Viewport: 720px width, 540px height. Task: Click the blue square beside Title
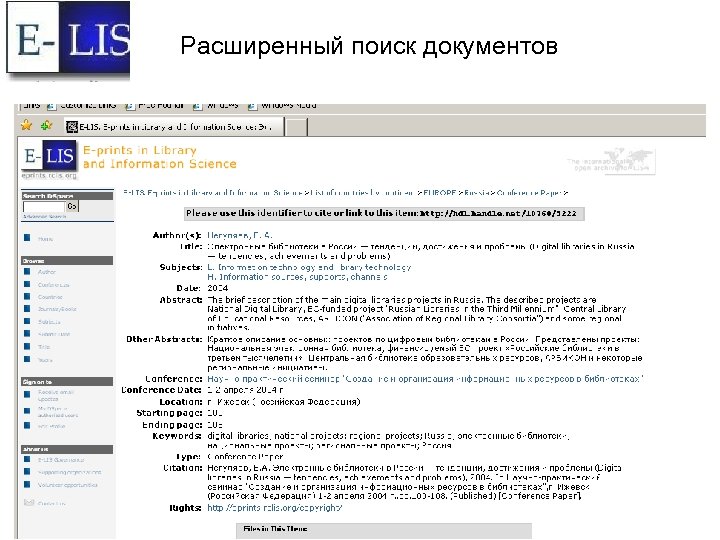[27, 347]
